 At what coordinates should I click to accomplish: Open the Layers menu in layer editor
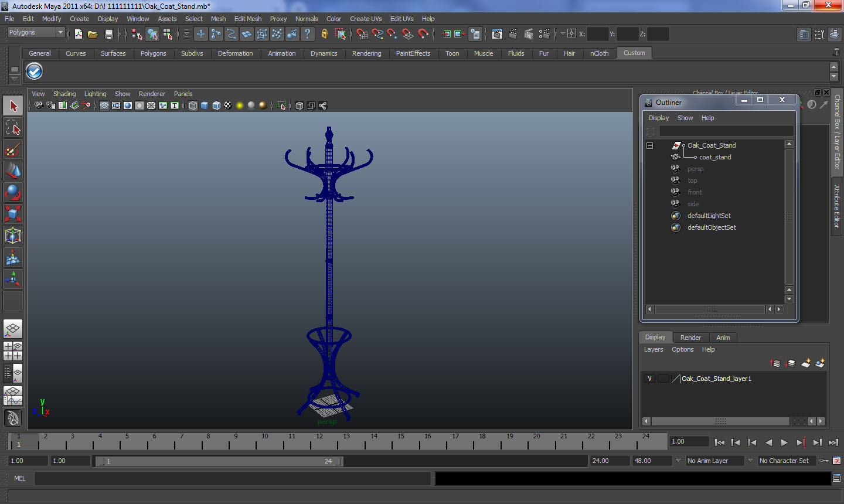654,349
